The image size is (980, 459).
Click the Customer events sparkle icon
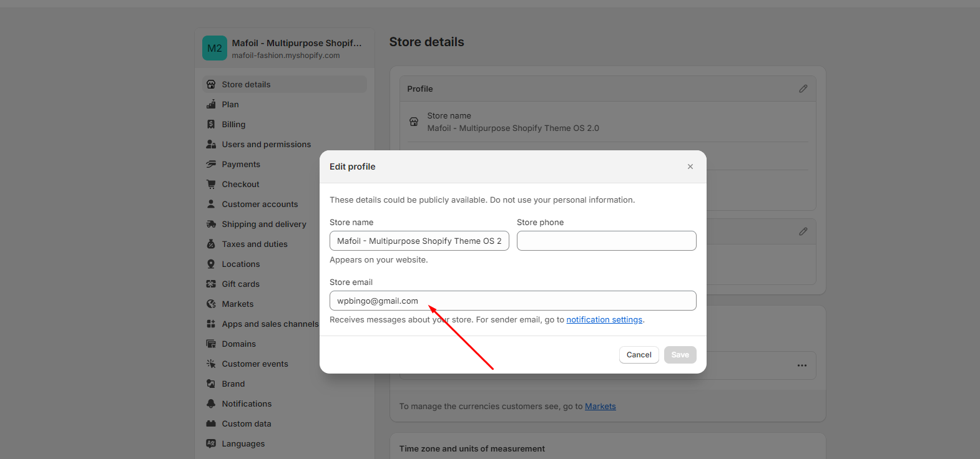(x=211, y=364)
